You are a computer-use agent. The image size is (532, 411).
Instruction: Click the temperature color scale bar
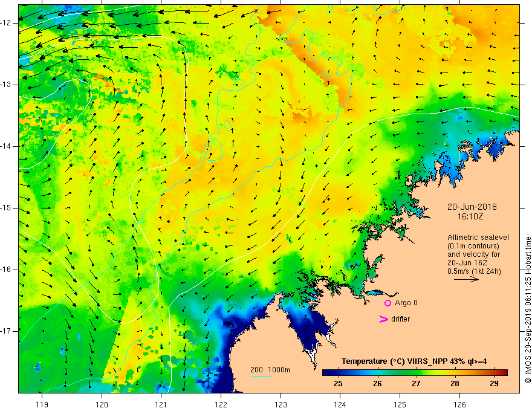click(415, 372)
